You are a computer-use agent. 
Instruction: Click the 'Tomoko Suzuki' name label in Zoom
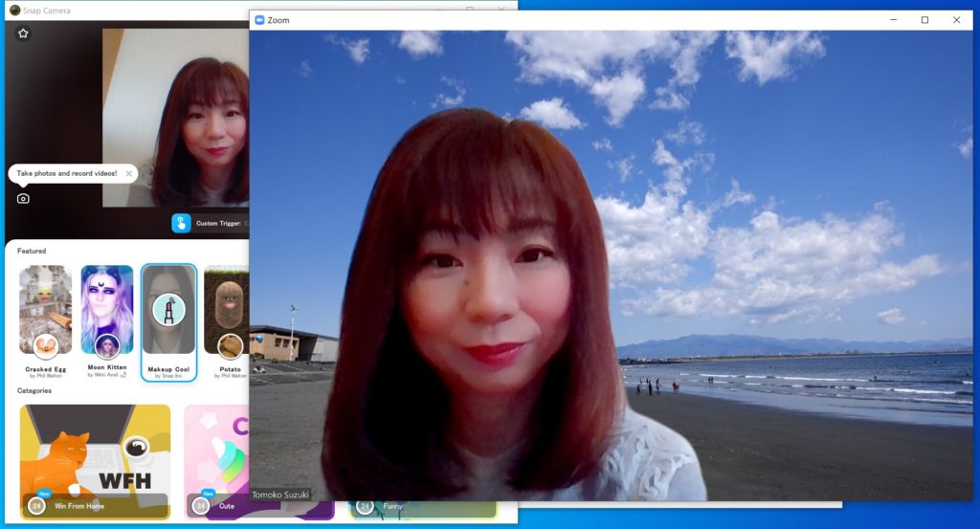[280, 495]
